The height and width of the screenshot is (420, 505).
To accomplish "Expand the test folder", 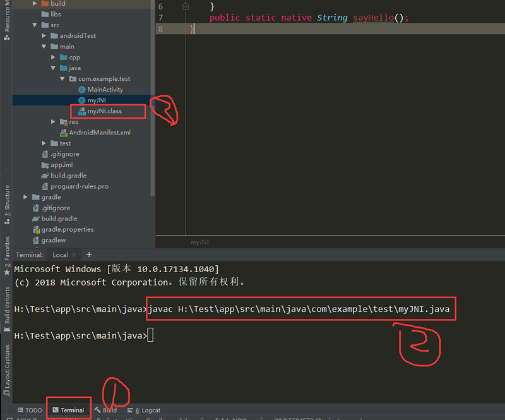I will point(44,143).
